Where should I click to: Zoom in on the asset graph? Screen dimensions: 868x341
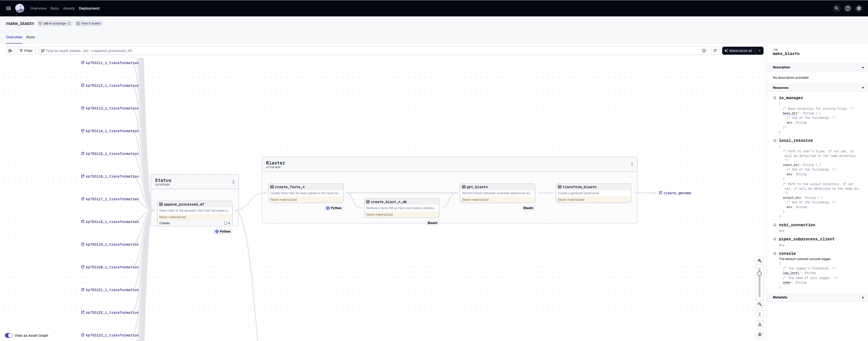pyautogui.click(x=759, y=261)
